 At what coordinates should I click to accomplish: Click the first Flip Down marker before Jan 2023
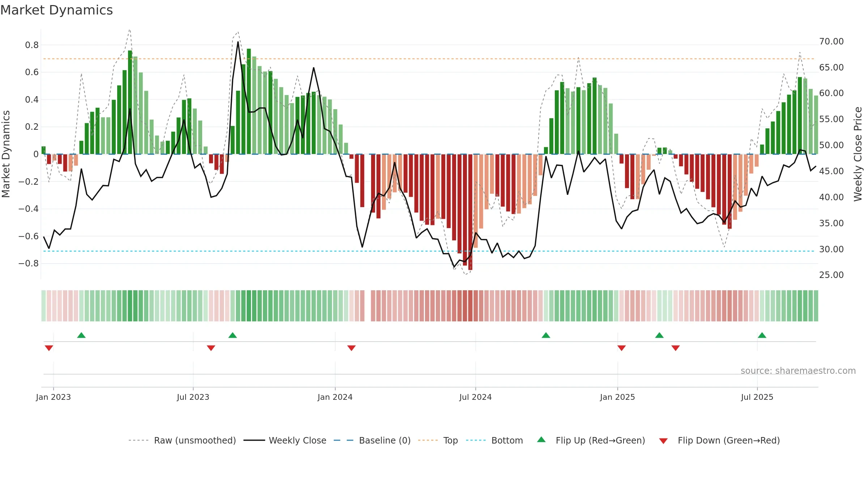click(x=49, y=348)
